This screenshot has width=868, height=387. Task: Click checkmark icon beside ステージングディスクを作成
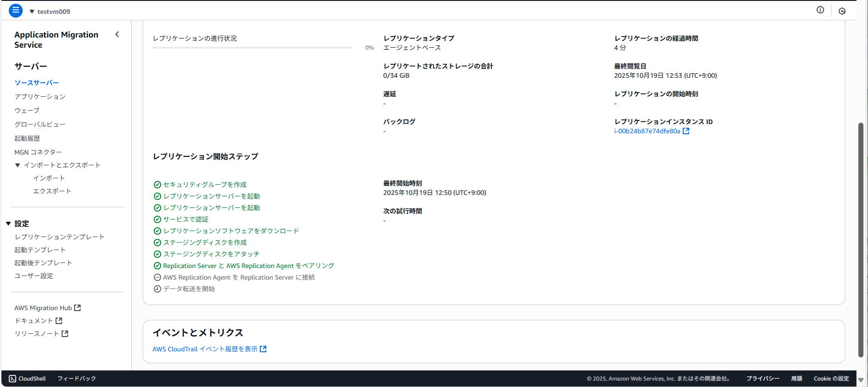[157, 243]
